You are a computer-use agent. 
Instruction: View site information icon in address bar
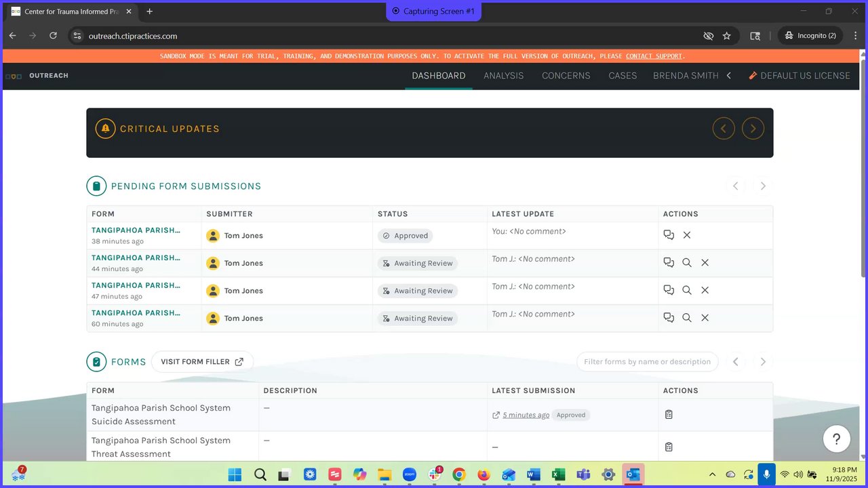click(x=77, y=36)
